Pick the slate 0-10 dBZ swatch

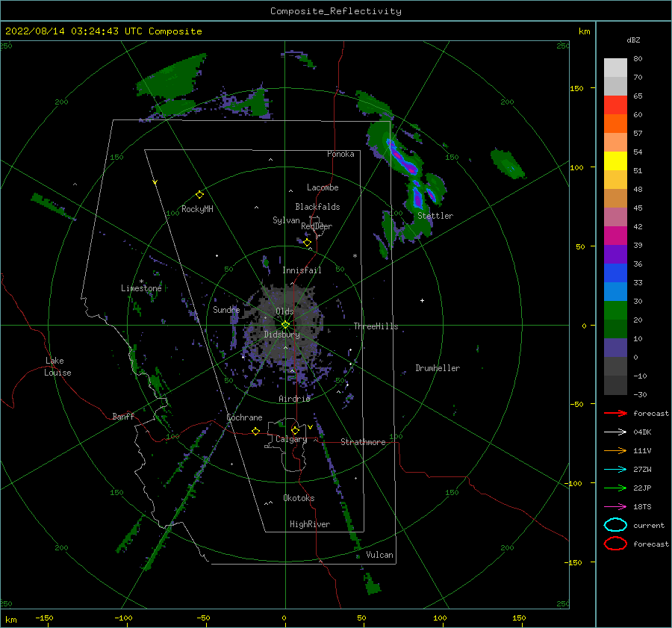coord(615,348)
